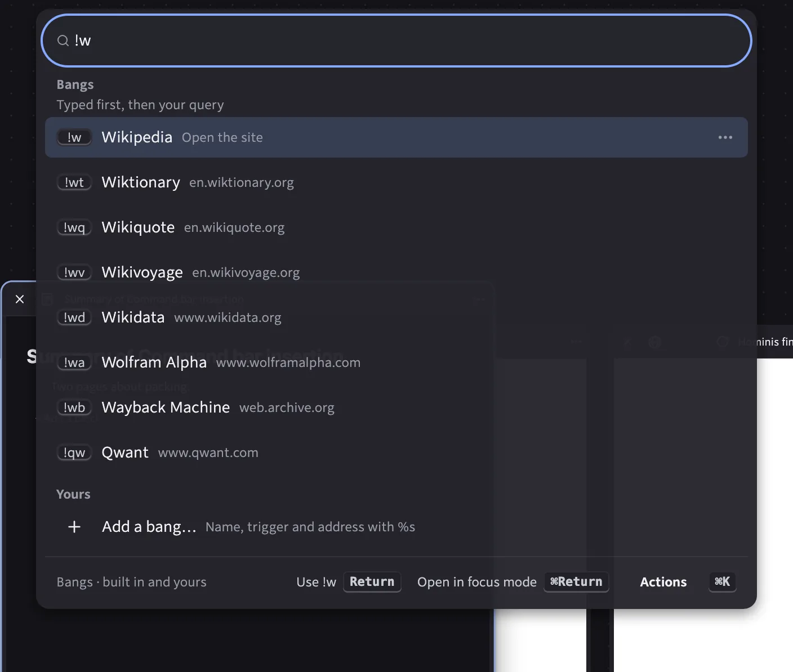The width and height of the screenshot is (793, 672).
Task: Choose the Wiktionary bang
Action: tap(396, 182)
